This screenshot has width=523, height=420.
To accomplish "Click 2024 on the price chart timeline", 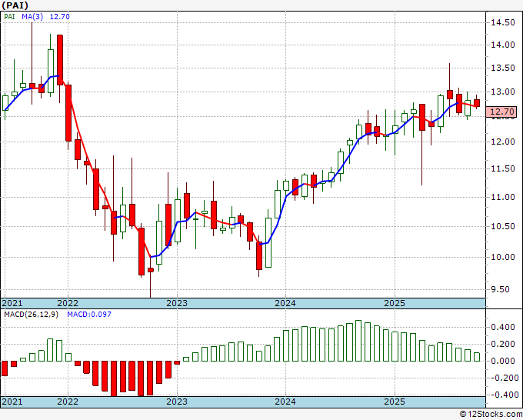I will [285, 303].
